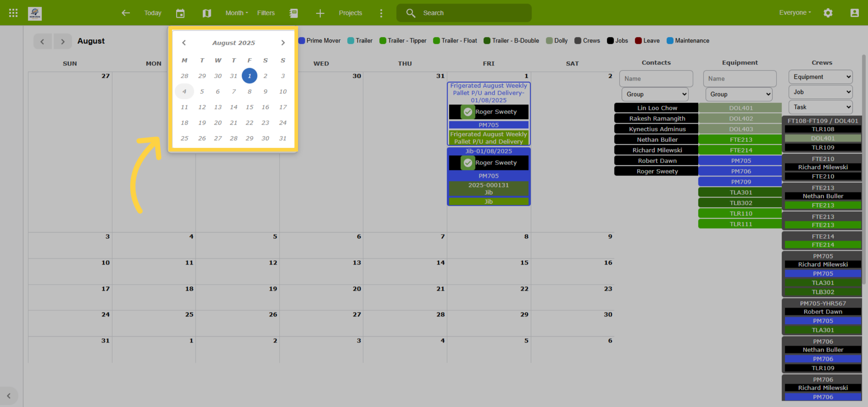Screen dimensions: 868x407
Task: Open Jib-01/08/2025 job entry
Action: pos(489,151)
